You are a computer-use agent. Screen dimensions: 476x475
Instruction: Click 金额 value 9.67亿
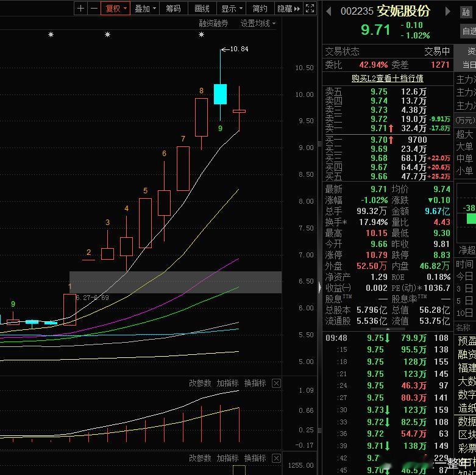437,211
